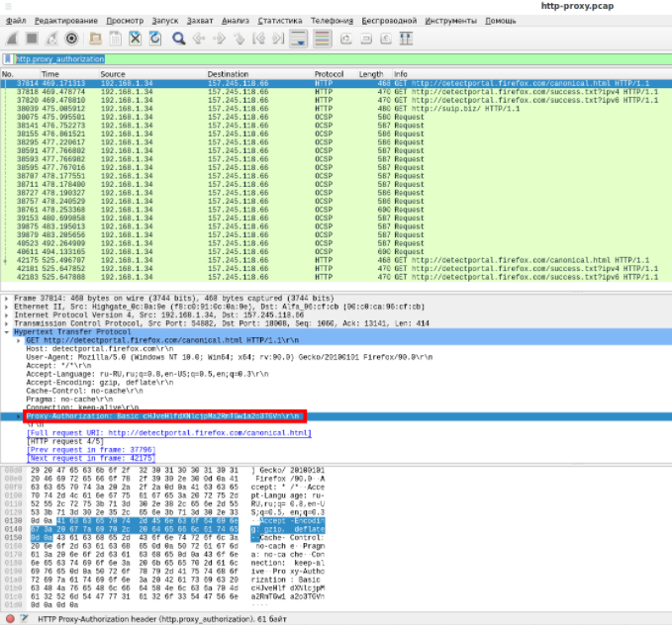Expand Internet Protocol Version 4 section
672x625 pixels.
[x=6, y=314]
